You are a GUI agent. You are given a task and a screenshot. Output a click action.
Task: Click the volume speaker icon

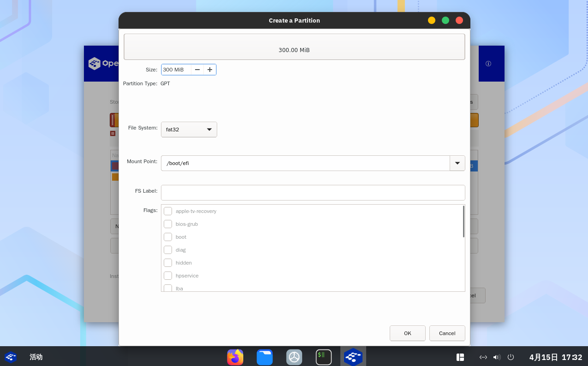(497, 357)
